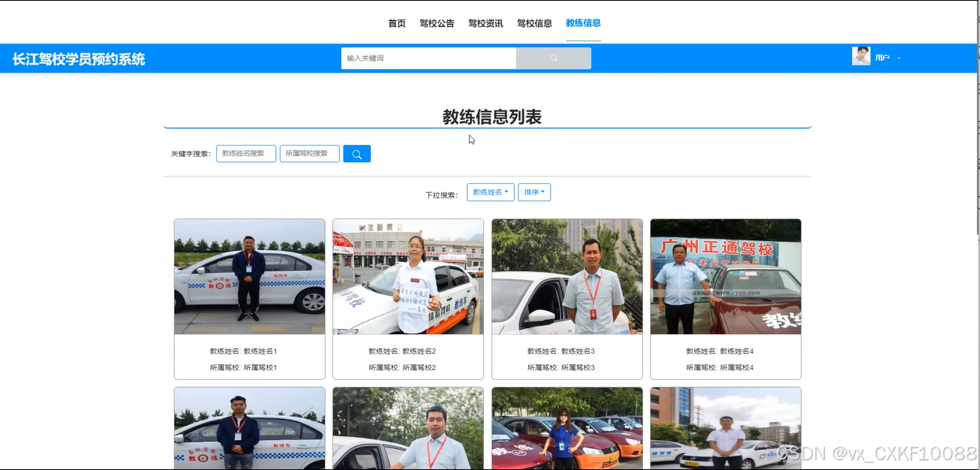Click the search magnifier in top bar
Image resolution: width=980 pixels, height=470 pixels.
[x=554, y=58]
